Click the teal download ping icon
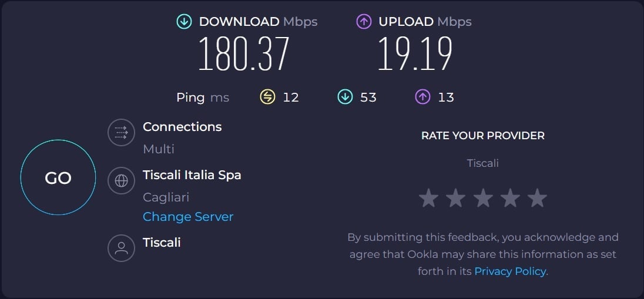The image size is (644, 299). [345, 97]
